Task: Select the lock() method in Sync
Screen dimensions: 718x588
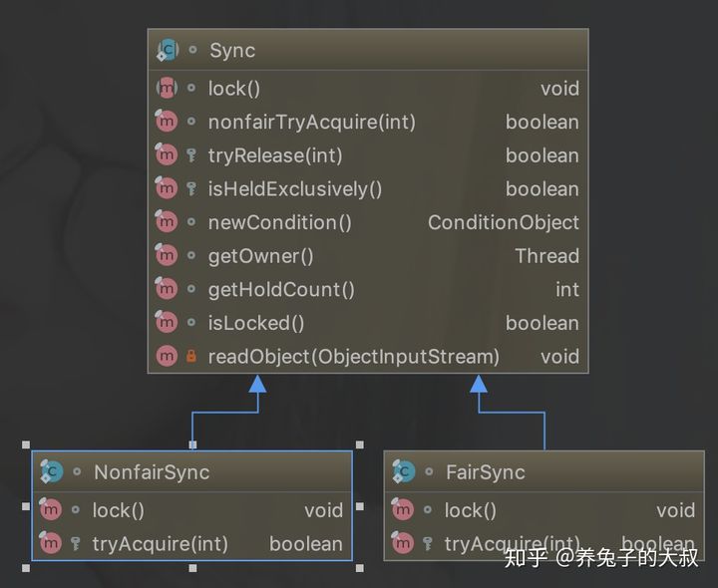Action: click(x=234, y=89)
